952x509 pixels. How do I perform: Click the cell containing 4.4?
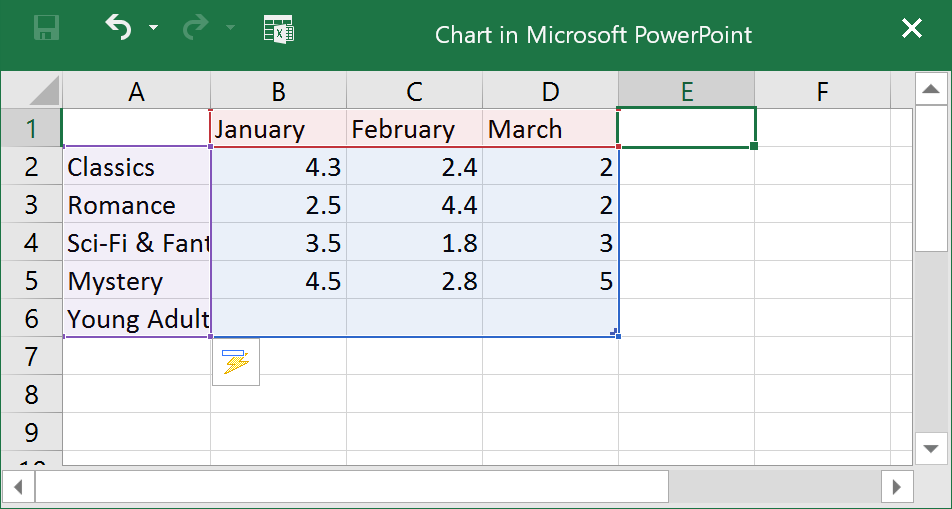415,205
